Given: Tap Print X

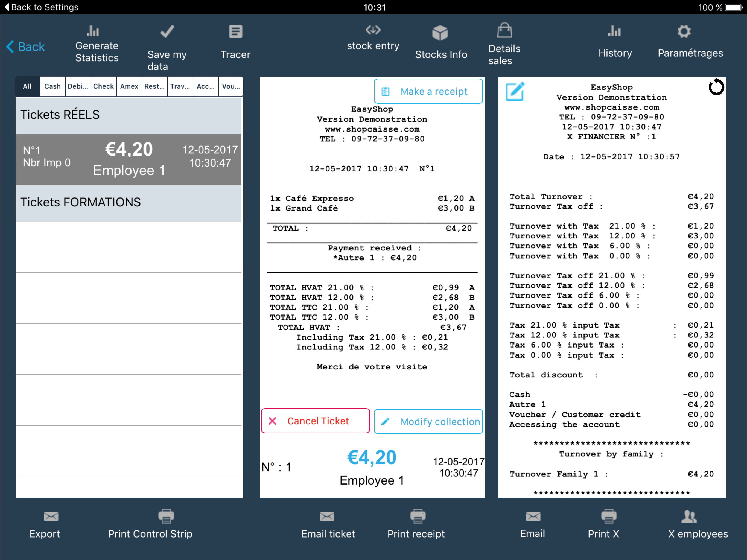Looking at the screenshot, I should click(603, 524).
